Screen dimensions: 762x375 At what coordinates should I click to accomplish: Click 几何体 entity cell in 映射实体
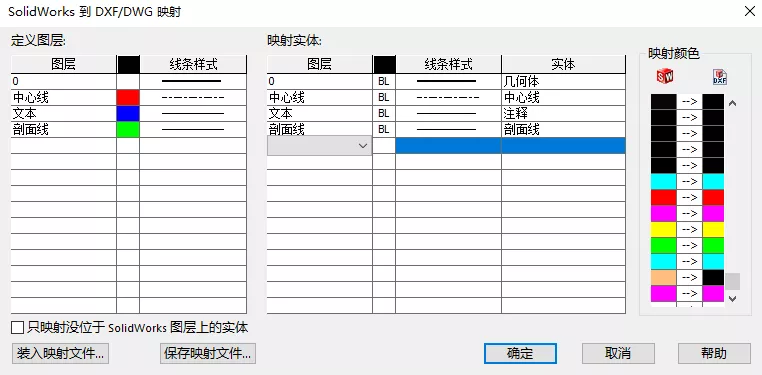pyautogui.click(x=564, y=82)
